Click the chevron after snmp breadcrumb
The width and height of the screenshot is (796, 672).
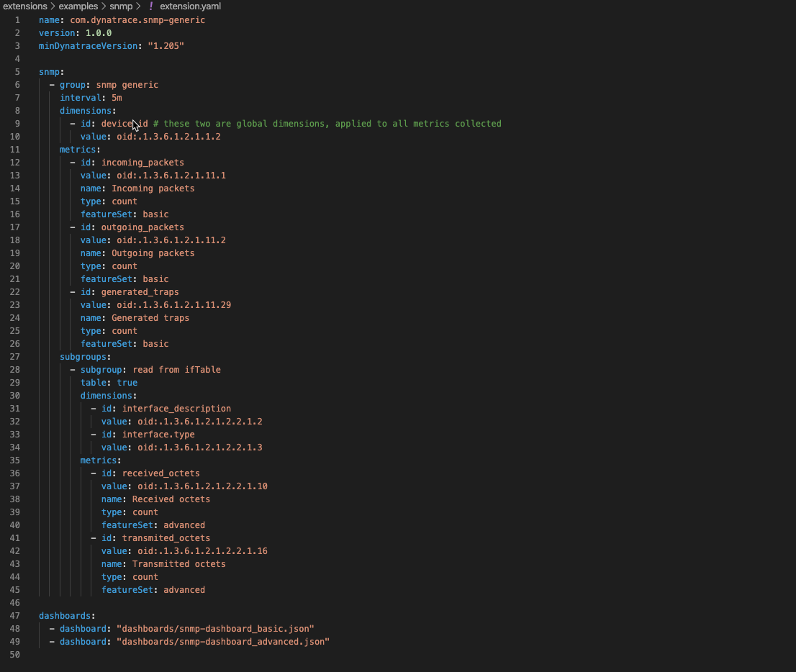(138, 6)
